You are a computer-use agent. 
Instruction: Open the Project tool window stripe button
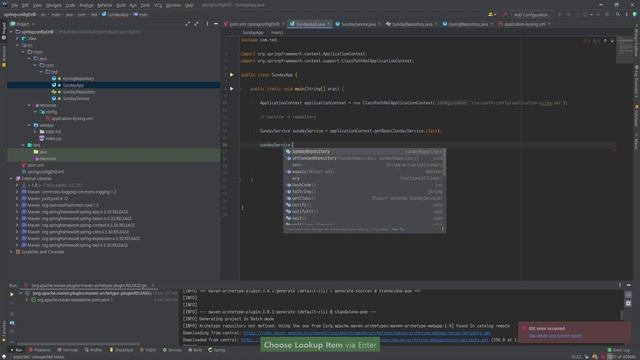(4, 31)
